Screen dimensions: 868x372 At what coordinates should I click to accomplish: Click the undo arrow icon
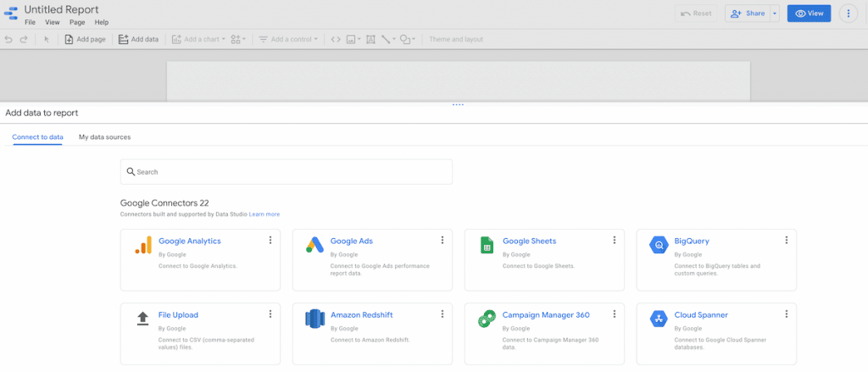tap(8, 39)
